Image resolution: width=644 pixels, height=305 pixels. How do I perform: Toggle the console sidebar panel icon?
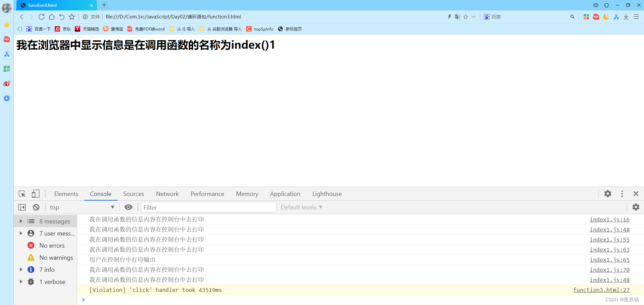coord(22,207)
